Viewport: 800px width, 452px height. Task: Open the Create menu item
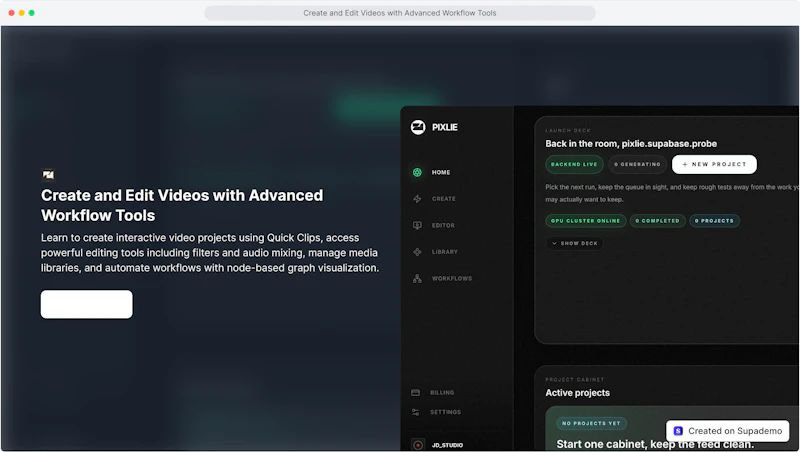[444, 199]
